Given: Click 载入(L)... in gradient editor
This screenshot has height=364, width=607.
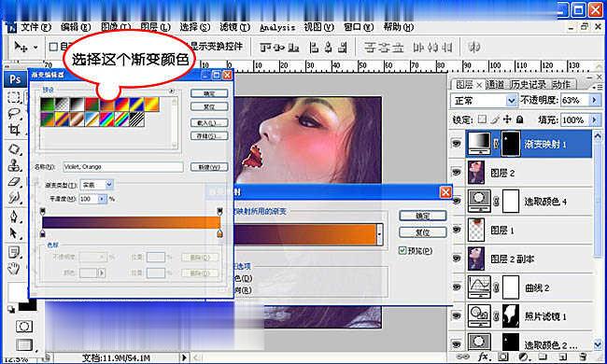Looking at the screenshot, I should tap(209, 123).
